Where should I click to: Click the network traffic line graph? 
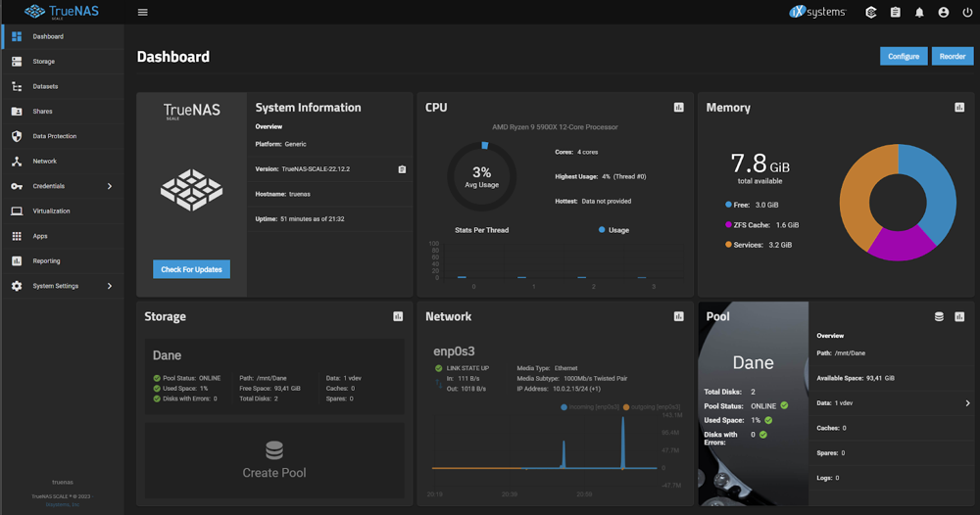tap(544, 449)
